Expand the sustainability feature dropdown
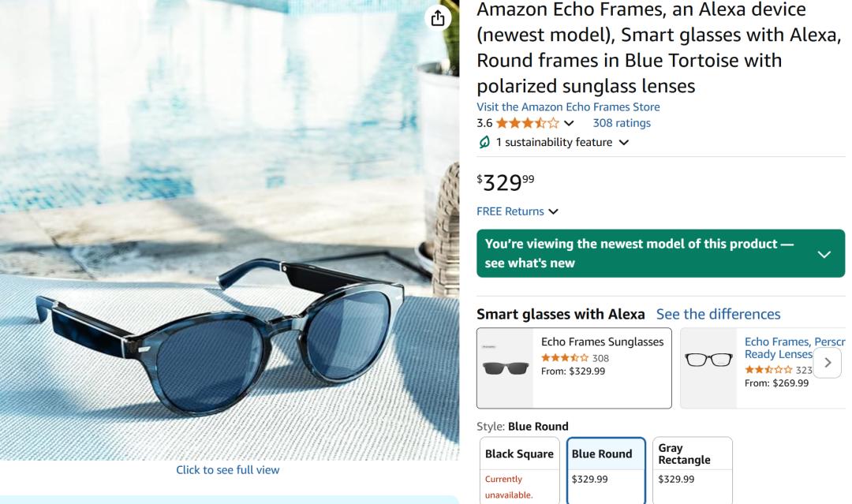The width and height of the screenshot is (852, 504). pos(624,142)
